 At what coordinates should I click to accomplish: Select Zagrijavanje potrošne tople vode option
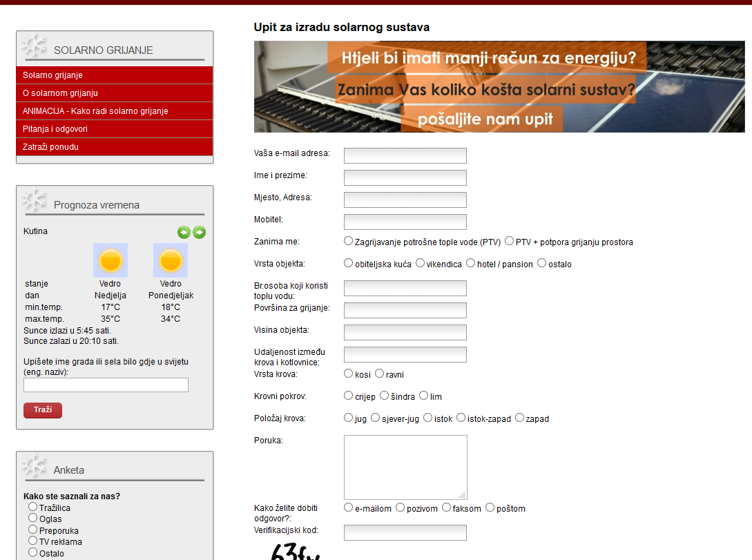pos(349,242)
